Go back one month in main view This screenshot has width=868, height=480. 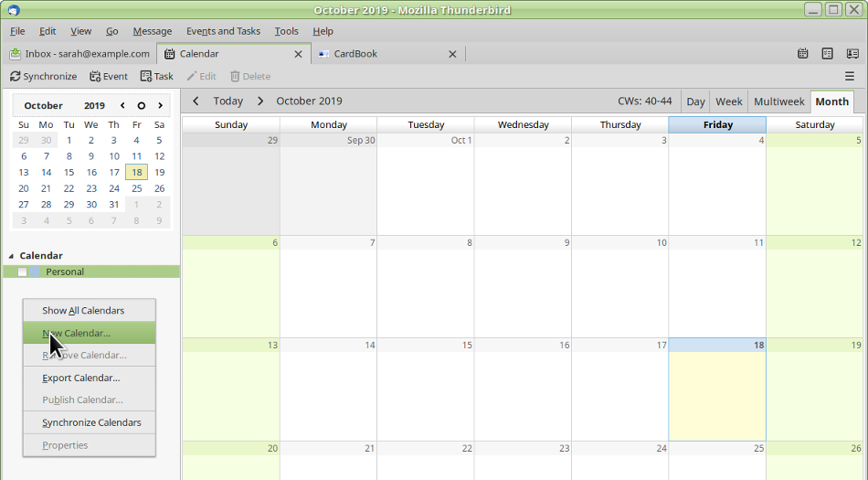196,101
